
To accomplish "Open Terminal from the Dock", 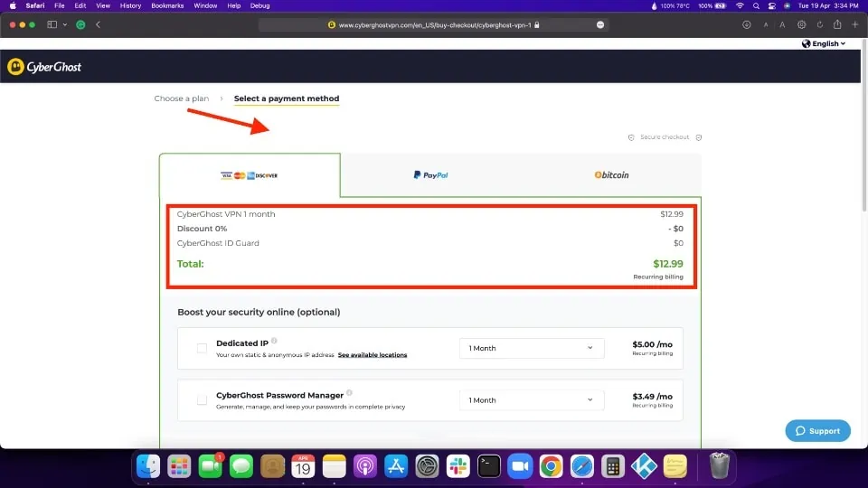I will pos(489,466).
